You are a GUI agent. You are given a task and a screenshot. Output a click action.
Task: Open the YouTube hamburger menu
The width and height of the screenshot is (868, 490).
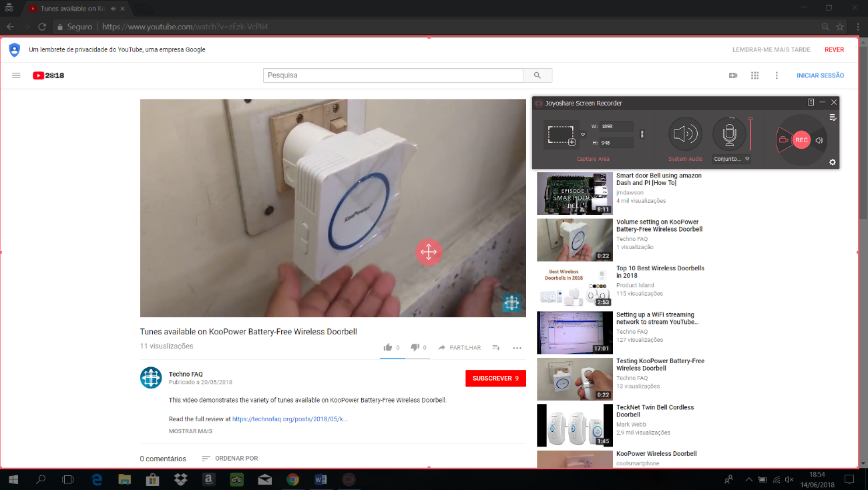click(x=16, y=75)
